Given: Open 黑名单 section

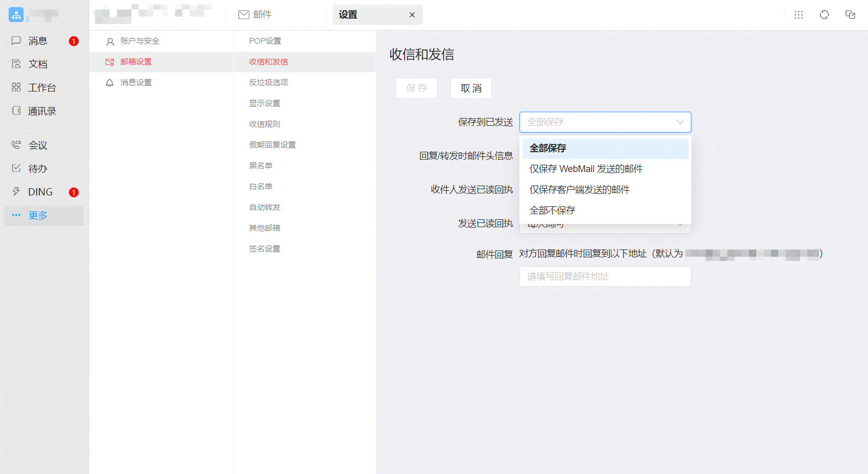Looking at the screenshot, I should click(304, 166).
